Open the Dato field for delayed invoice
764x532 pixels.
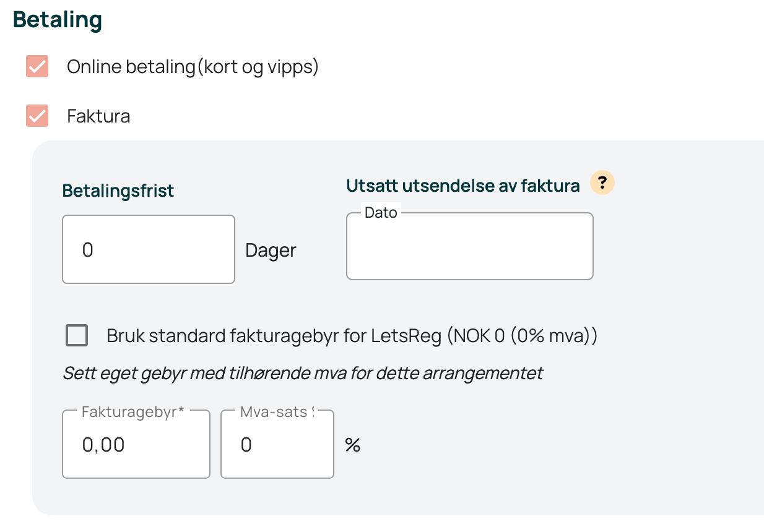click(x=470, y=246)
